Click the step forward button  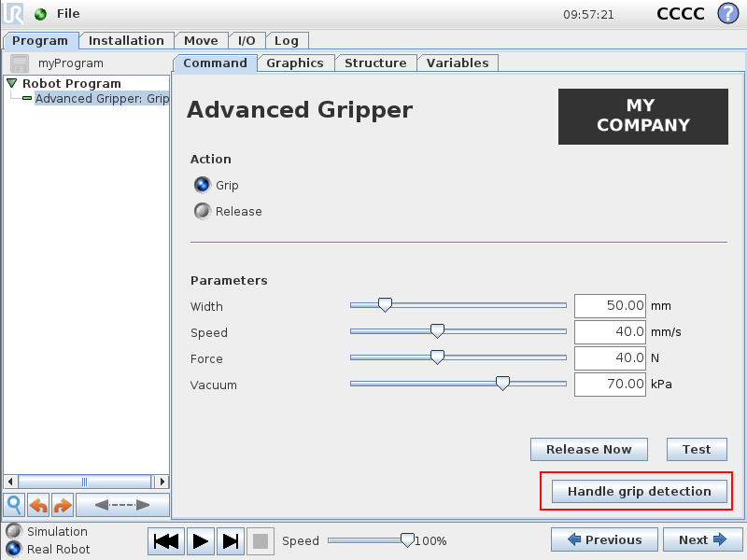pos(232,540)
